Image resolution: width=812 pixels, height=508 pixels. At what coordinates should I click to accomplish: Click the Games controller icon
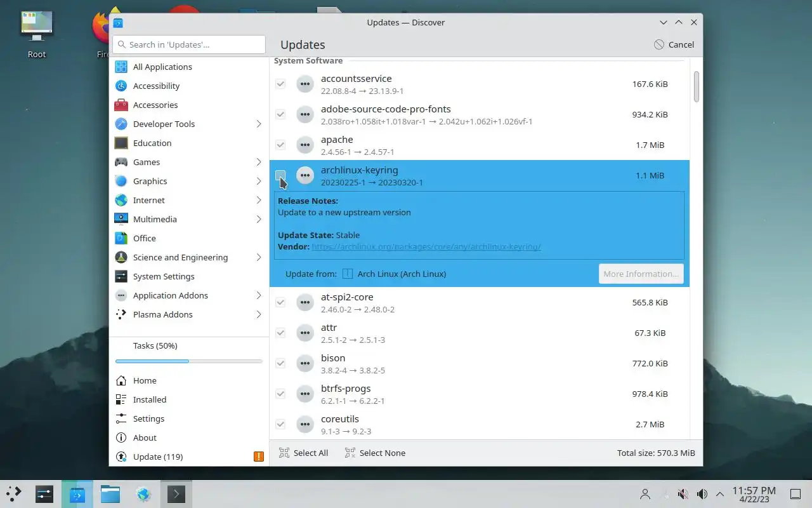121,162
